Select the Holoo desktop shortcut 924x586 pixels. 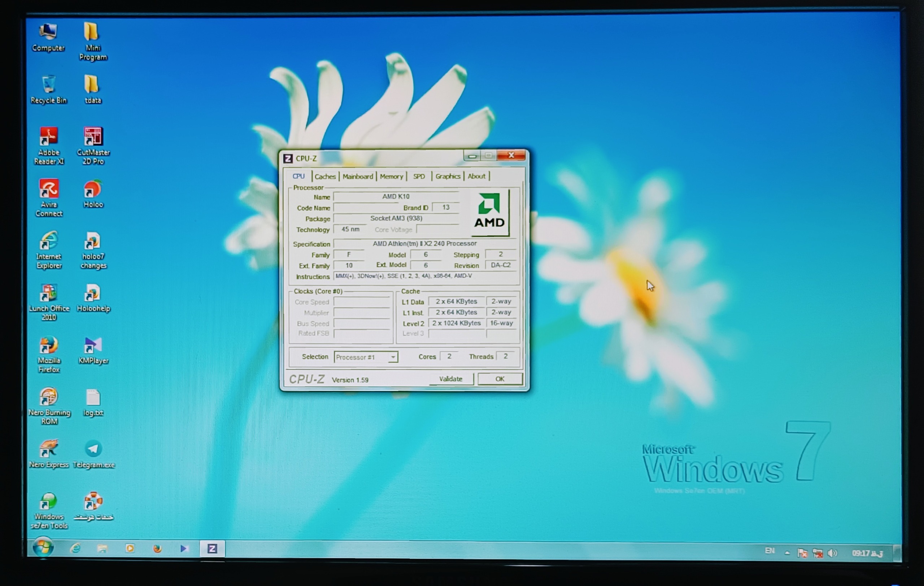click(x=93, y=194)
